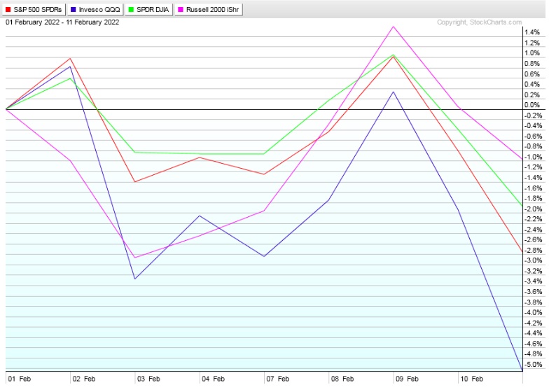Click the 07 Feb axis label
The height and width of the screenshot is (392, 549).
click(277, 379)
